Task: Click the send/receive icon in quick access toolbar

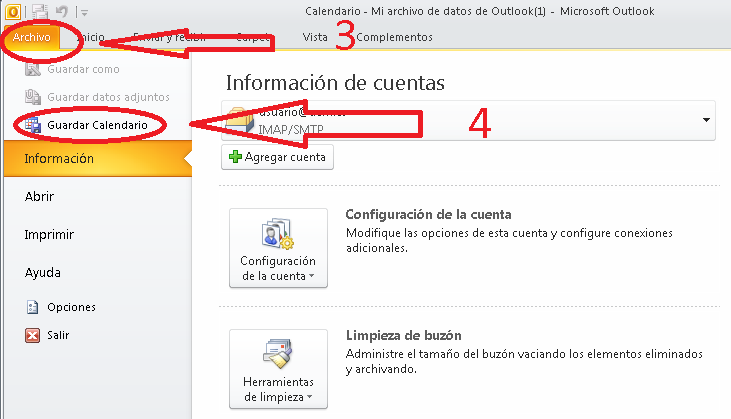Action: [40, 11]
